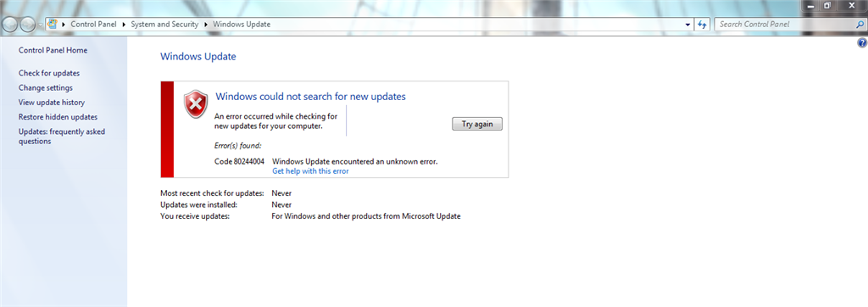Image resolution: width=868 pixels, height=307 pixels.
Task: Click the search magnifier icon
Action: (860, 25)
